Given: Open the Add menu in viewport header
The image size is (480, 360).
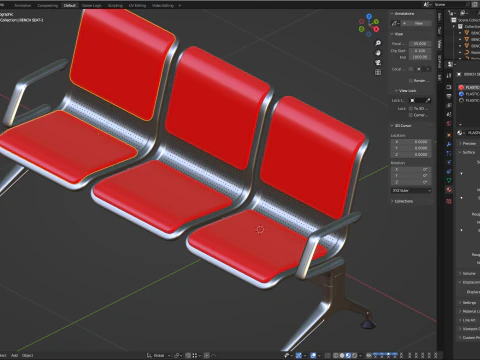Looking at the screenshot, I should [x=14, y=355].
